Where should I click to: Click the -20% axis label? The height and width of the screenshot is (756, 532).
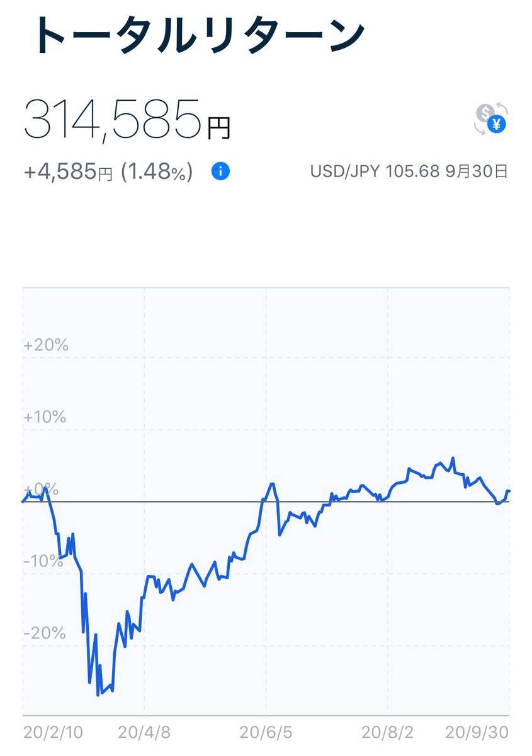(45, 633)
